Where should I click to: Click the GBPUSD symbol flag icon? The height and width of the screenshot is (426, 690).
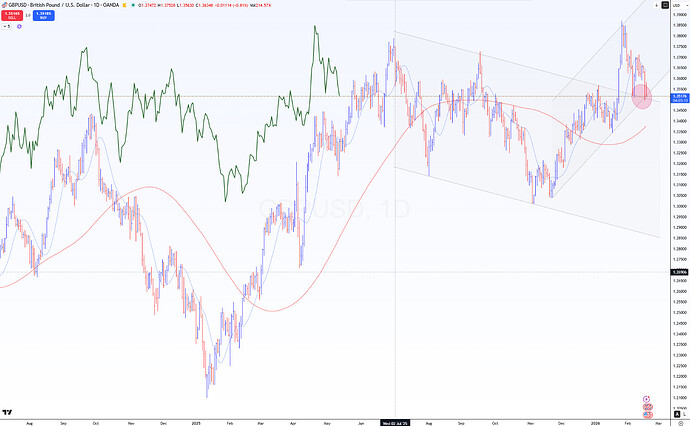(4, 5)
